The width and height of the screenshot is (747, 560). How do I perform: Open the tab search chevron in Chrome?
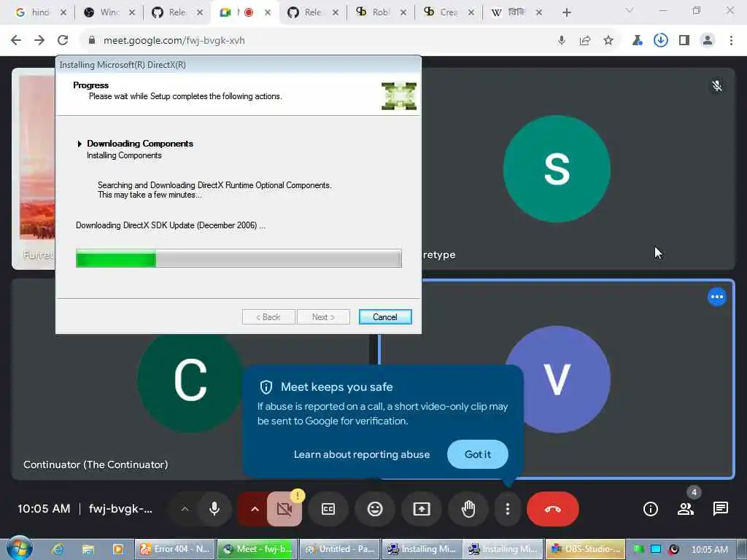click(630, 10)
